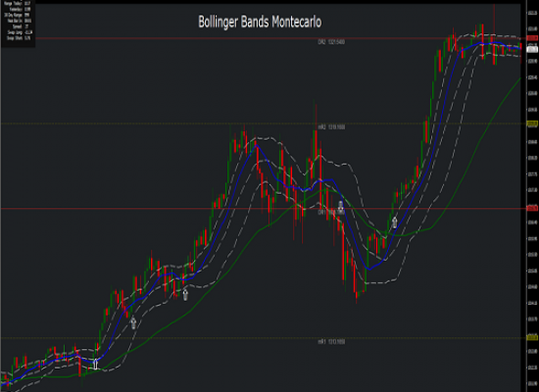Click the Bollinger Bands Montecarlo chart title

(260, 22)
